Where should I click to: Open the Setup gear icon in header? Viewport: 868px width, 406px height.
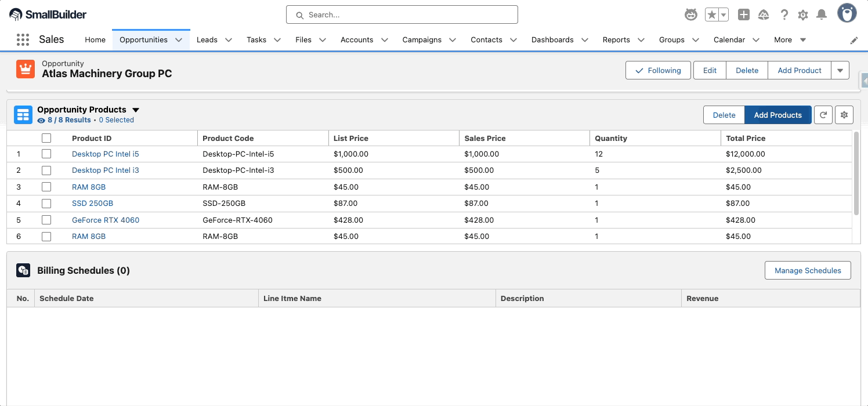[803, 15]
